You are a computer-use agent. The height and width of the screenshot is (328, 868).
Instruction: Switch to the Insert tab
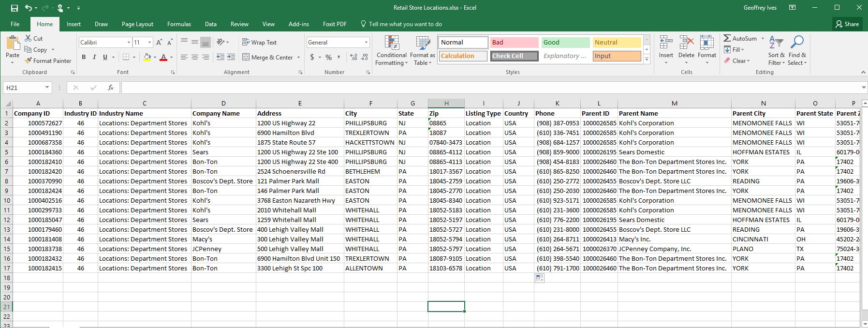pyautogui.click(x=74, y=24)
